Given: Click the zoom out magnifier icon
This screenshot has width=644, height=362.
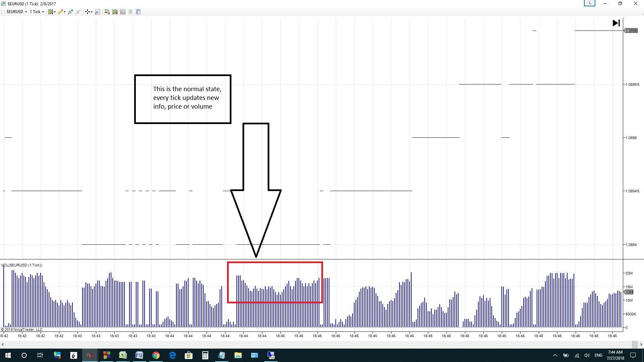Looking at the screenshot, I should point(78,12).
